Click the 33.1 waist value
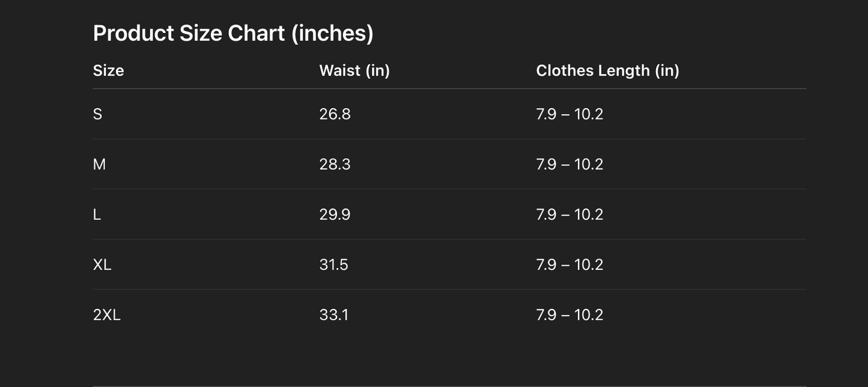 [x=333, y=315]
